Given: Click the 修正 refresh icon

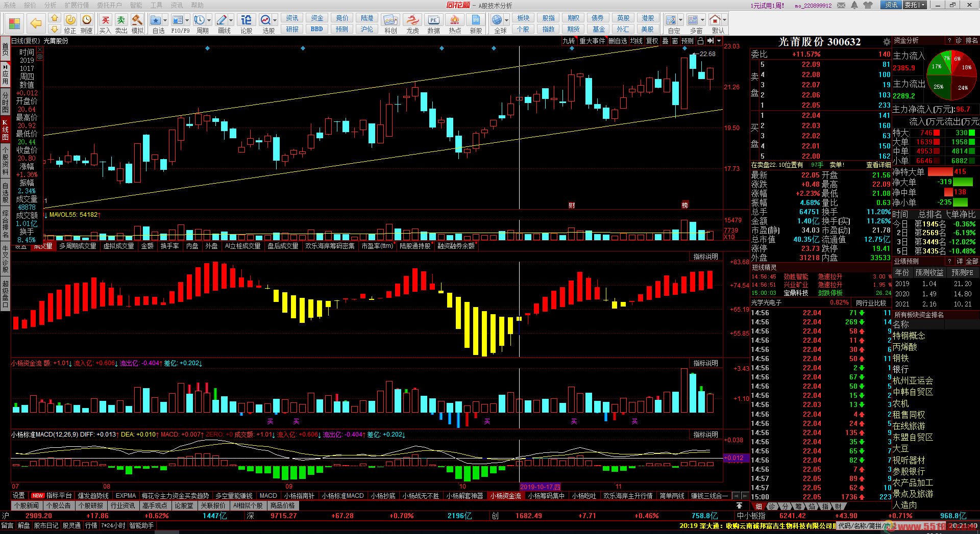Looking at the screenshot, I should (70, 20).
